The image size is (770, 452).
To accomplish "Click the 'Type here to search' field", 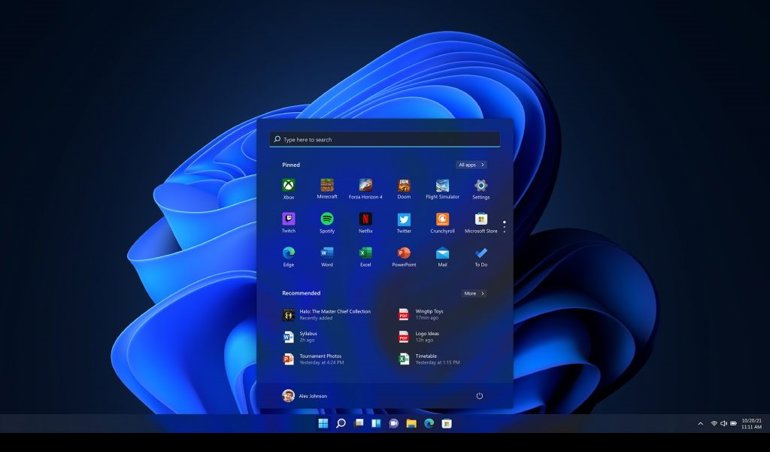I will tap(385, 140).
